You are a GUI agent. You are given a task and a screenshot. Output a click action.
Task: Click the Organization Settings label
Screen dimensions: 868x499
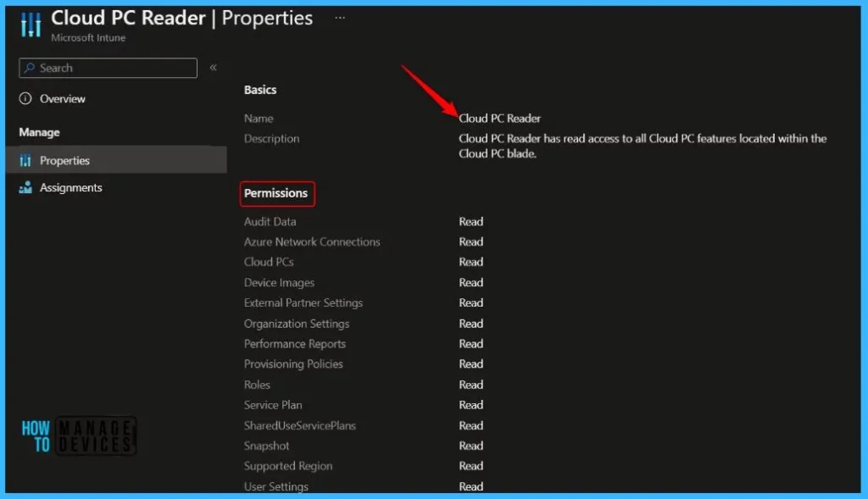[x=297, y=324]
